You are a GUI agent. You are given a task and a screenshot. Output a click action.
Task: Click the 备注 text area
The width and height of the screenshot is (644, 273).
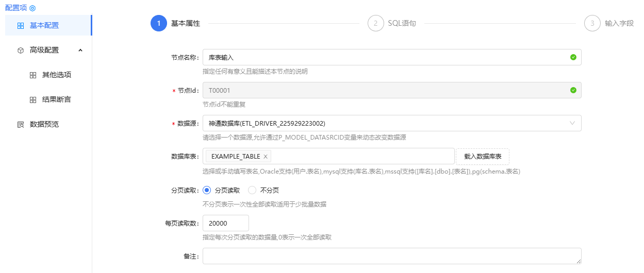[x=392, y=256]
